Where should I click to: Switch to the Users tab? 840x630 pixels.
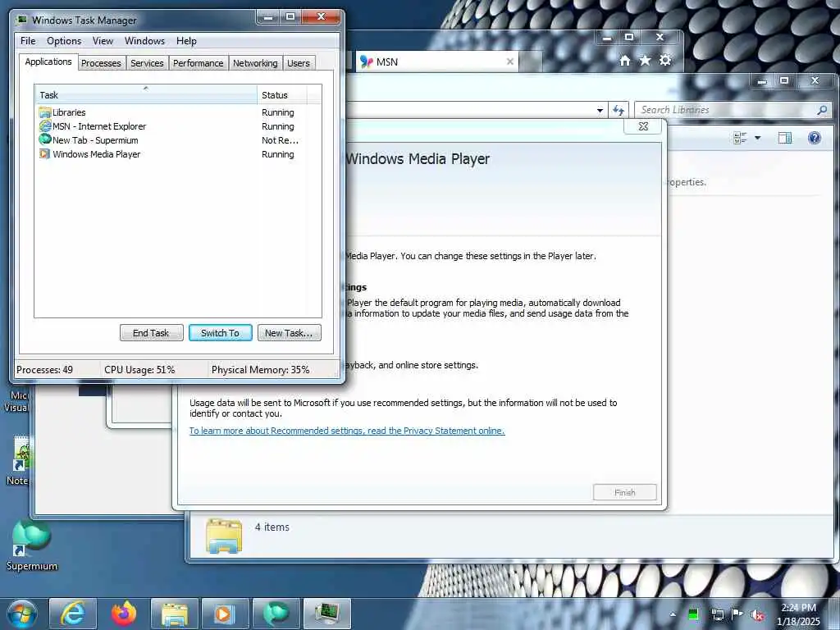coord(299,63)
